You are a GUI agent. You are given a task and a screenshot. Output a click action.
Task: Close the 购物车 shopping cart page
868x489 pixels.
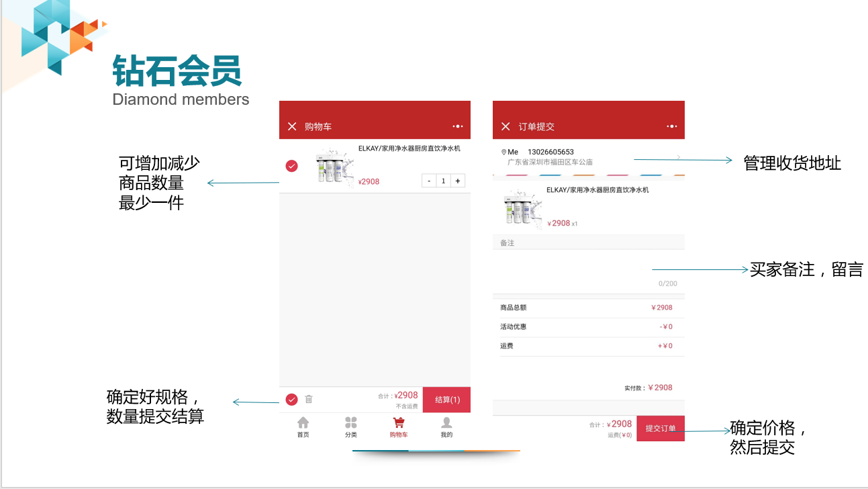(292, 126)
